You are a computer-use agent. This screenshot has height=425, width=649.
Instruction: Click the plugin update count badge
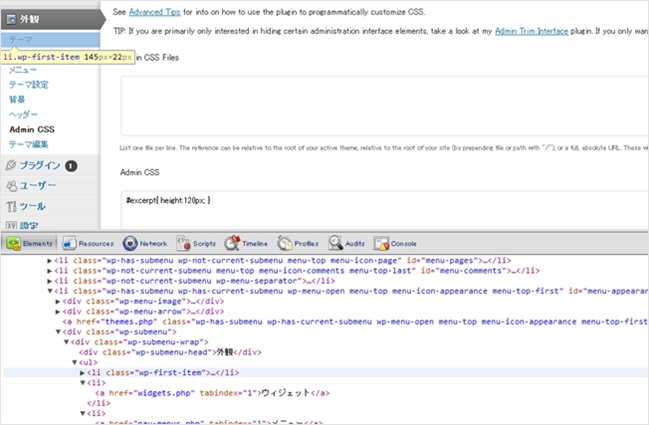click(71, 166)
